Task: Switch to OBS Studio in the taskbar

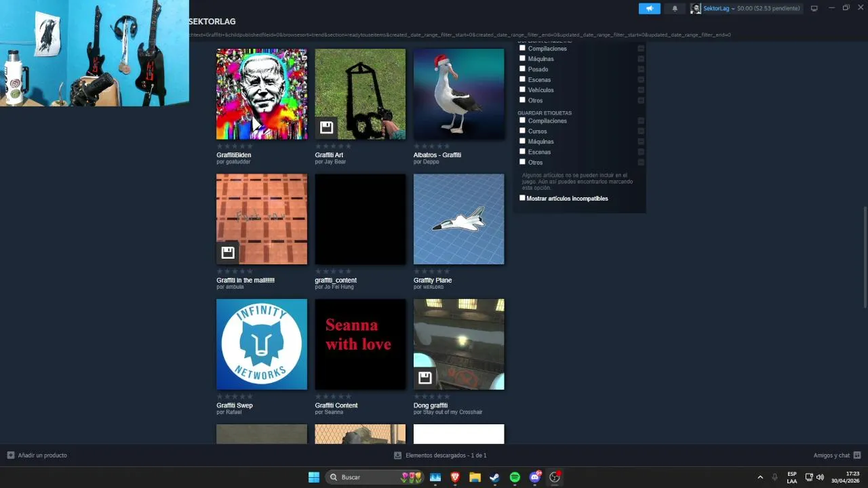Action: pyautogui.click(x=555, y=477)
